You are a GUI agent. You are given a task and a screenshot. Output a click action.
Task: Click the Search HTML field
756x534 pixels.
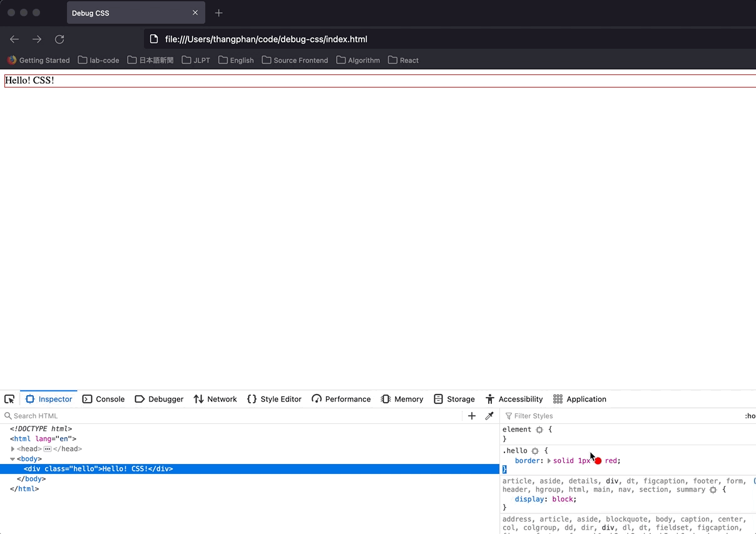[x=232, y=416]
